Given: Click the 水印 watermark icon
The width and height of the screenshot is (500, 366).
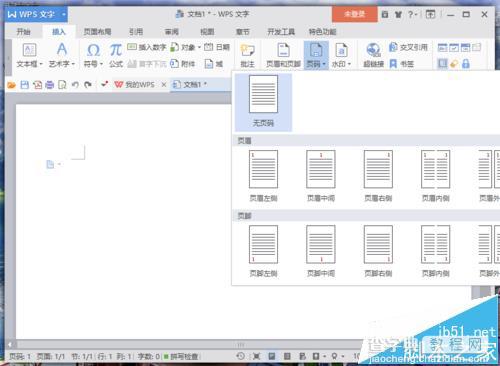Looking at the screenshot, I should [341, 50].
